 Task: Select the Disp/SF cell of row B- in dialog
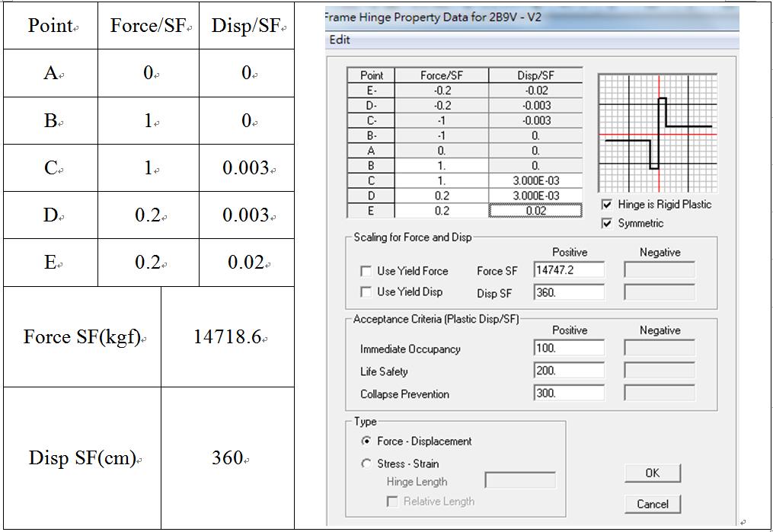[x=535, y=136]
